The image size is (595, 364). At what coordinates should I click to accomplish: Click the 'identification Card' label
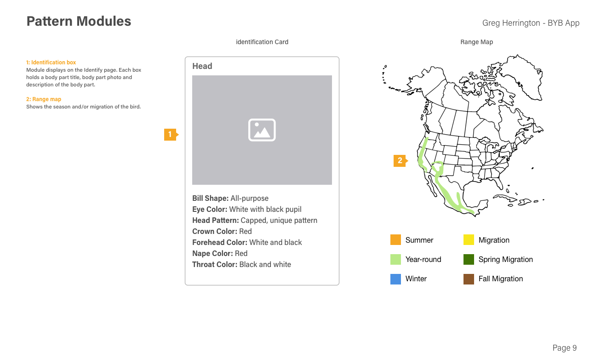pyautogui.click(x=262, y=42)
